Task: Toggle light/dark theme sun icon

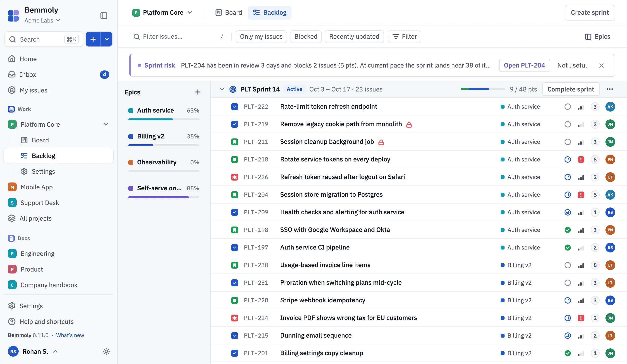Action: tap(106, 351)
